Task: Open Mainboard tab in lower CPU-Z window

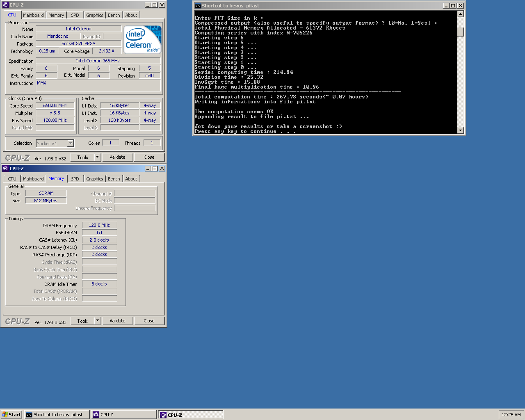Action: click(x=33, y=179)
